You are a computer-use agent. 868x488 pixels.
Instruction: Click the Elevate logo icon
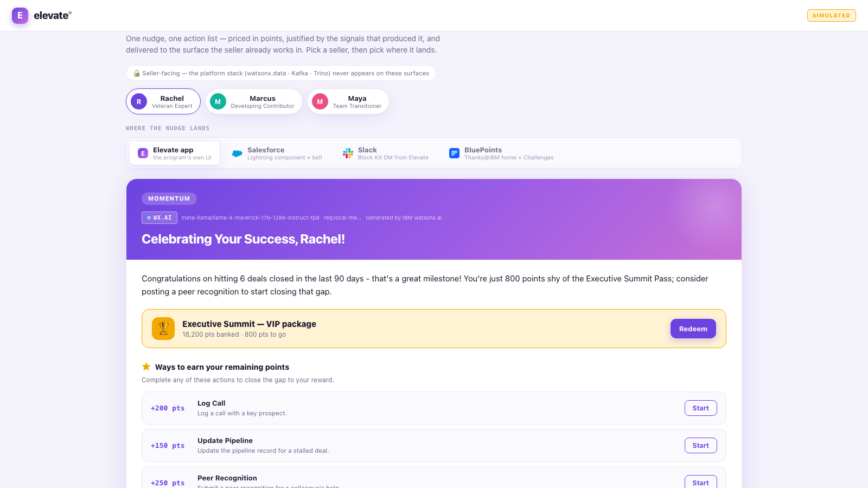click(20, 15)
